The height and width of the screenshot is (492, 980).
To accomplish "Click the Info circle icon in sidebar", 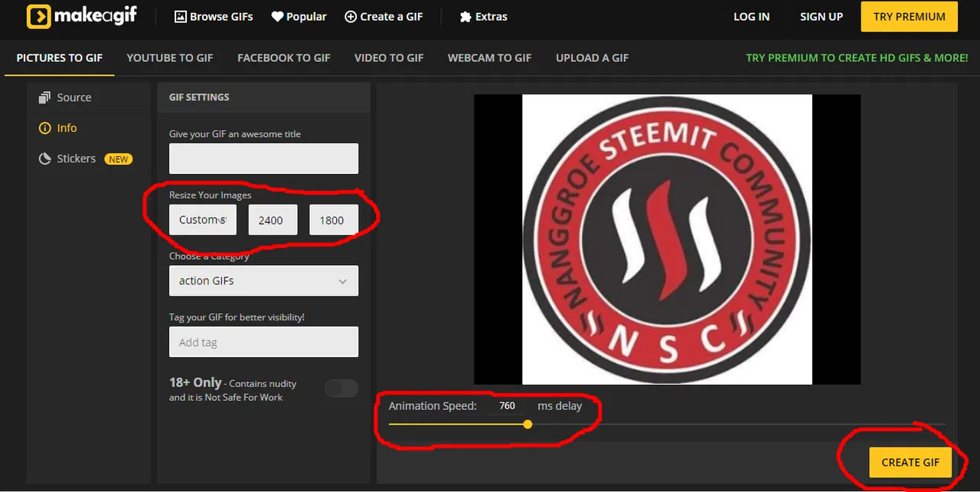I will (44, 128).
